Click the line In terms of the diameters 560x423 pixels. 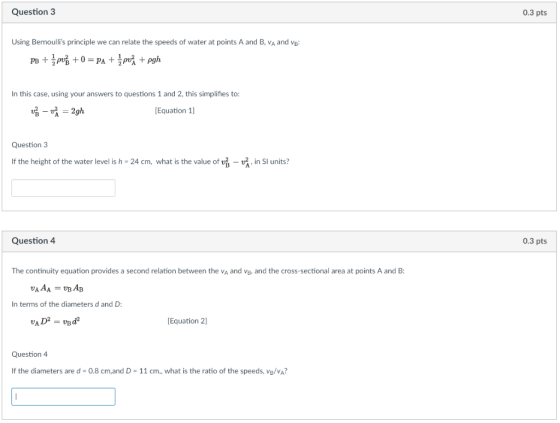[67, 304]
